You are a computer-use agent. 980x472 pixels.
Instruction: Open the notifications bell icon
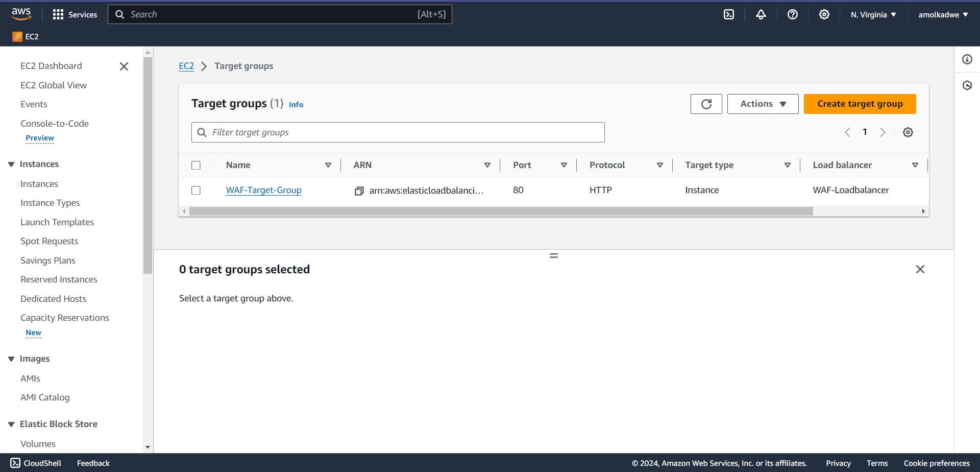coord(761,14)
